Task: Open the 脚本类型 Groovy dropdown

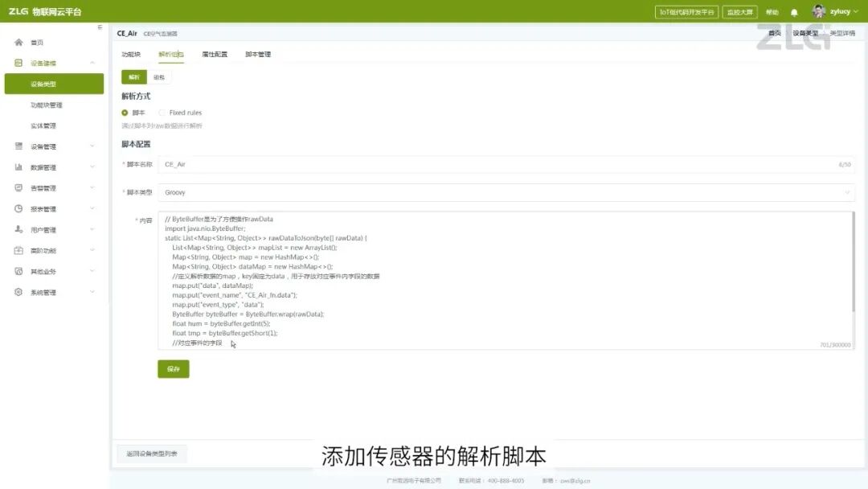Action: [506, 193]
